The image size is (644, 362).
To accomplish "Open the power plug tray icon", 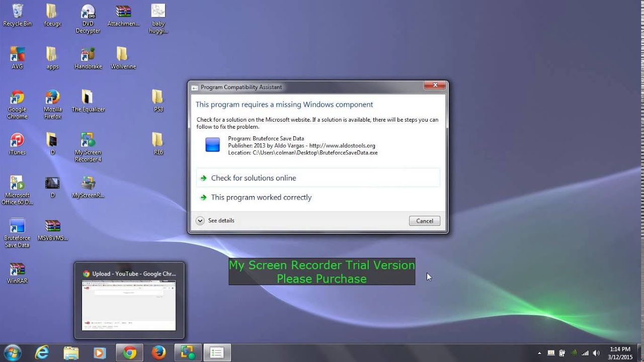I will 562,353.
